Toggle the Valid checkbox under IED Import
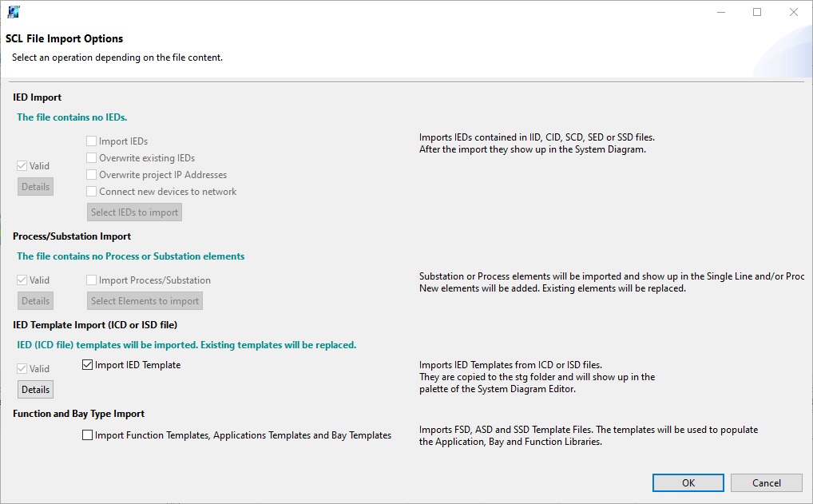The image size is (813, 504). [x=22, y=166]
